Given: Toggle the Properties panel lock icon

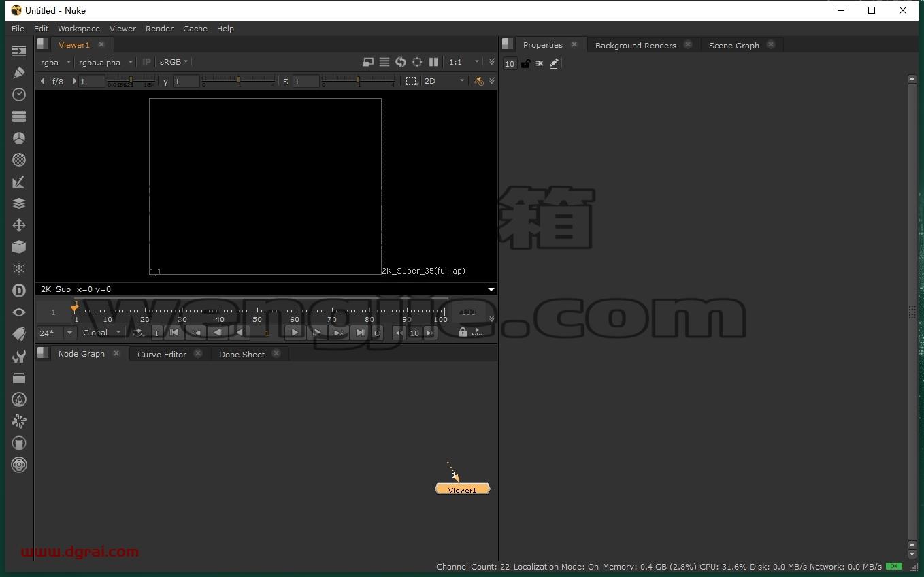Looking at the screenshot, I should [x=525, y=63].
